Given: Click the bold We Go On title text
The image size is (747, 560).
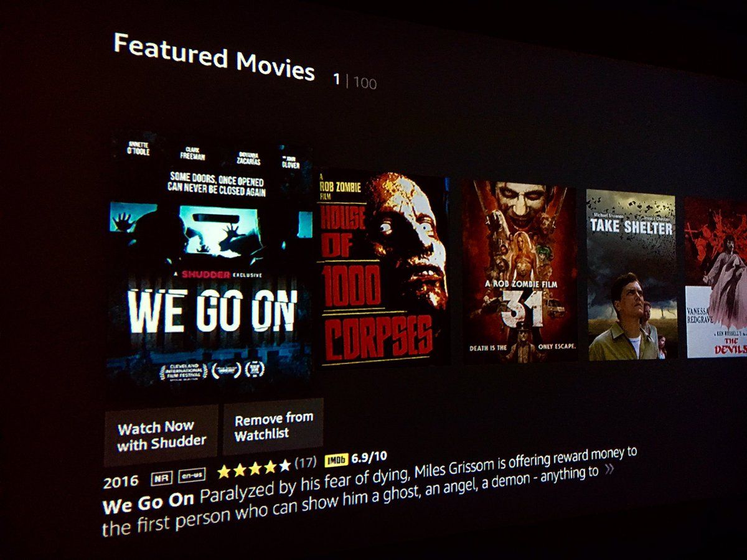Looking at the screenshot, I should (149, 502).
